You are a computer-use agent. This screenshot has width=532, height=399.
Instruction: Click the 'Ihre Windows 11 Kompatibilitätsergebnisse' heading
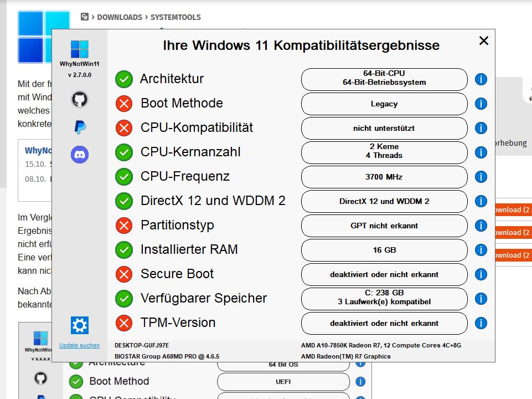coord(301,45)
